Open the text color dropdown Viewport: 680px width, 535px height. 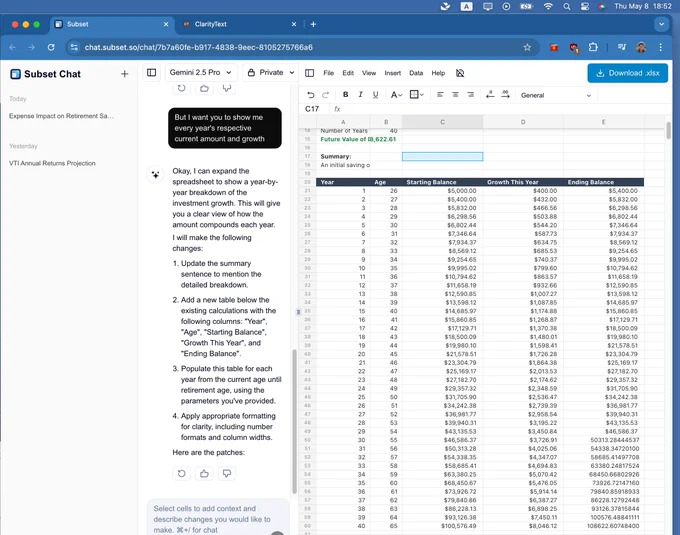click(x=396, y=95)
